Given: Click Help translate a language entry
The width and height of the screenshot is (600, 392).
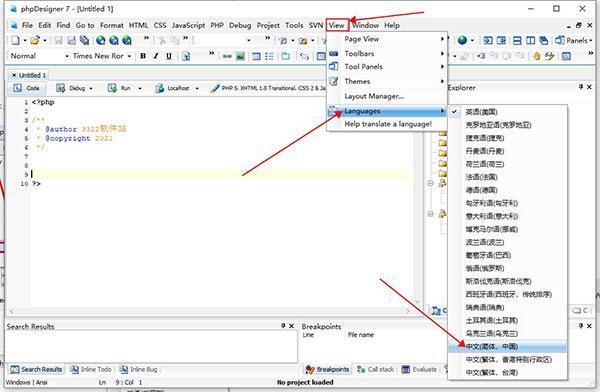Looking at the screenshot, I should [387, 124].
